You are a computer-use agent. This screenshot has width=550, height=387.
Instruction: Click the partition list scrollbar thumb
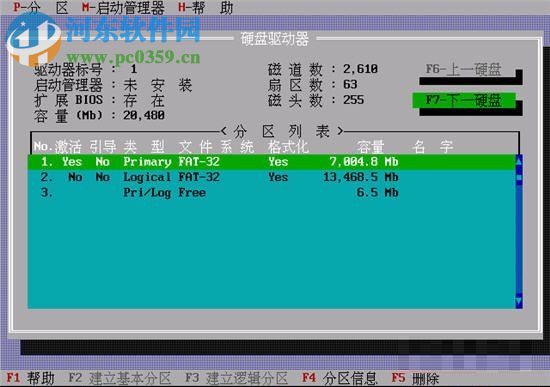519,178
